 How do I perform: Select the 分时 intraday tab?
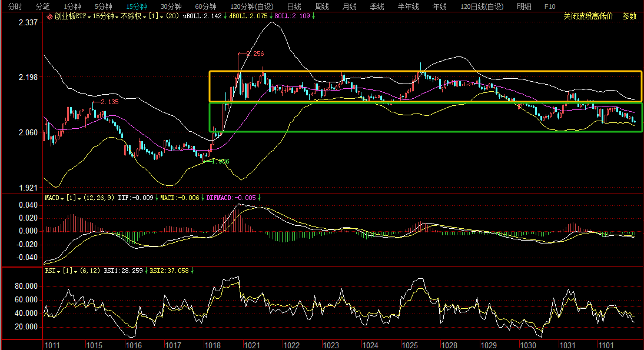(15, 6)
